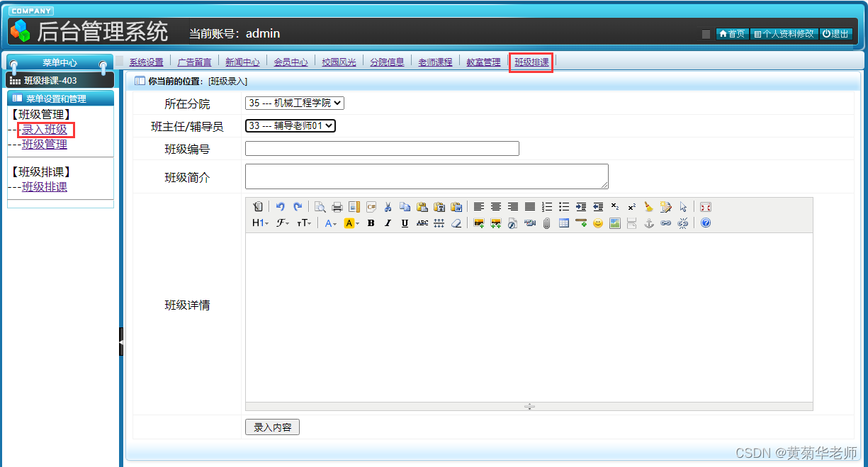Viewport: 868px width, 467px height.
Task: Remove formatting with eraser icon
Action: tap(456, 223)
